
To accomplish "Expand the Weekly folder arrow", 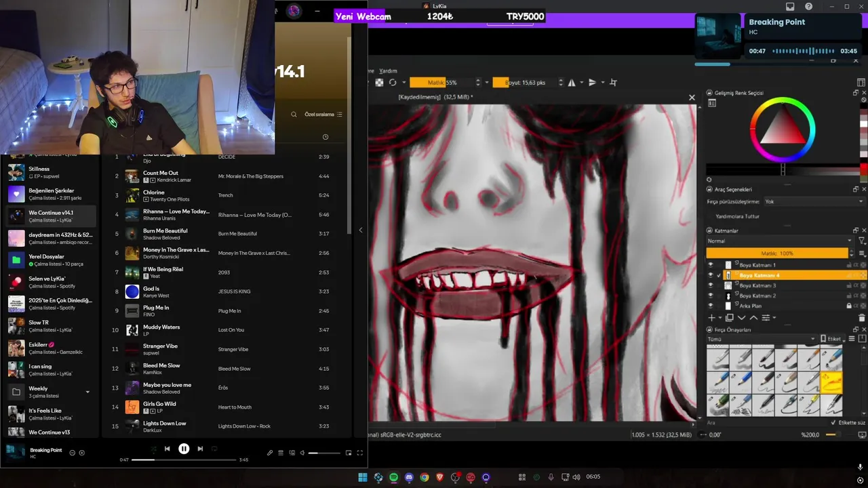I will click(x=87, y=392).
